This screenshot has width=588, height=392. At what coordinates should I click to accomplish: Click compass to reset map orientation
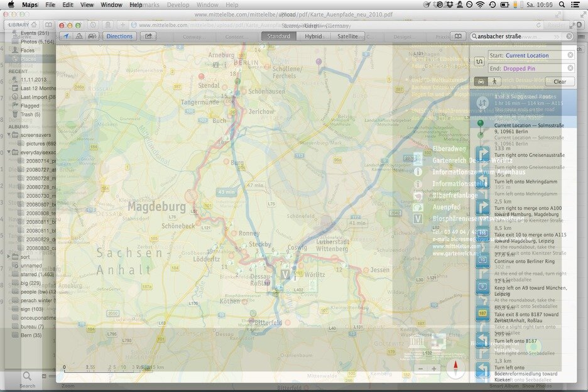(x=455, y=369)
